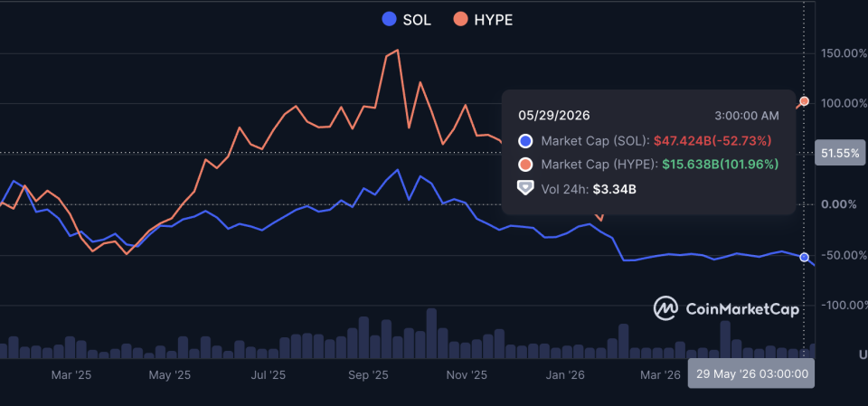Click the 100.00% y-axis label
868x406 pixels.
[x=843, y=104]
